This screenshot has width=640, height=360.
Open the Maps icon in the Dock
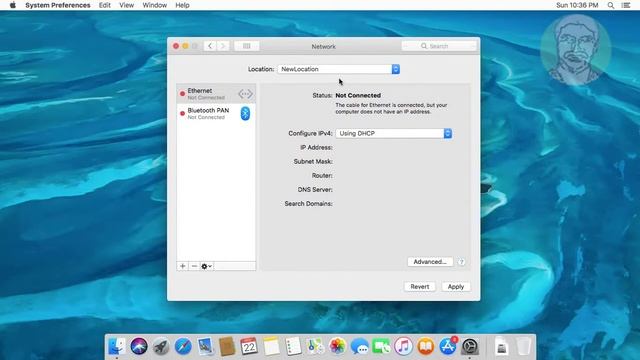[x=316, y=347]
